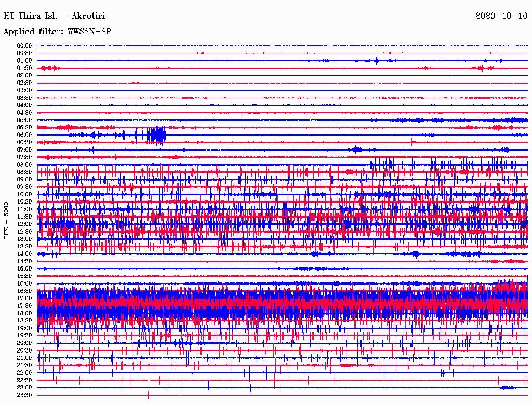Select the 01:00 time label
532x405 pixels.
(24, 61)
